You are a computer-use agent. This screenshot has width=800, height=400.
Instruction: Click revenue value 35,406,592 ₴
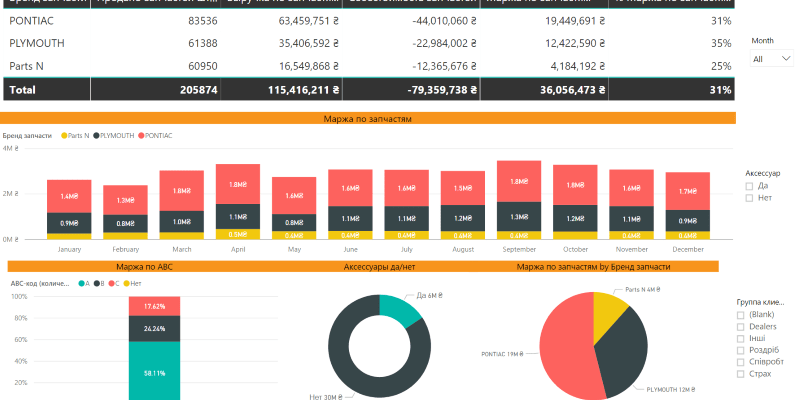(309, 43)
